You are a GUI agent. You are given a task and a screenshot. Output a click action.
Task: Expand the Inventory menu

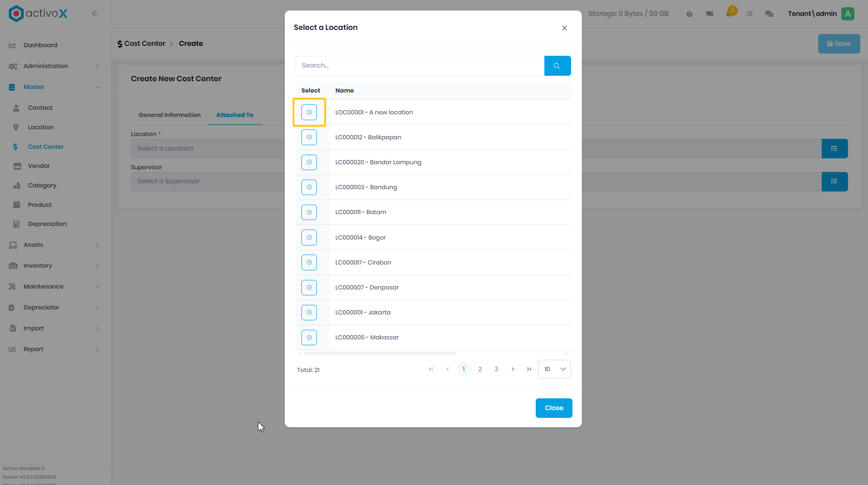[54, 266]
